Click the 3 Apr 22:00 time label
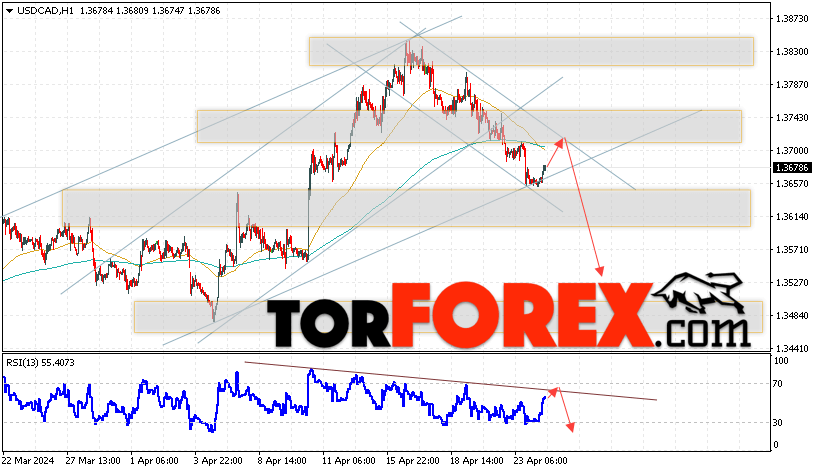 [x=219, y=461]
